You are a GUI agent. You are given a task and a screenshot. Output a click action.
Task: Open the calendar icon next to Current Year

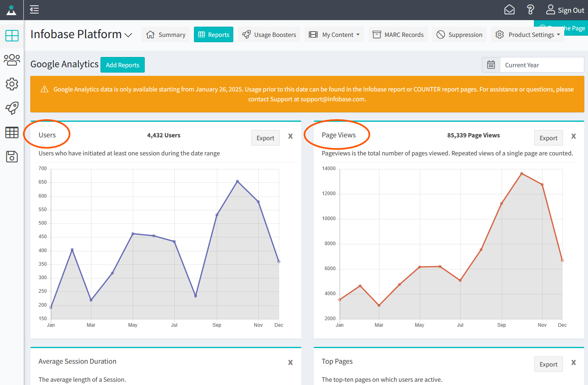coord(491,65)
